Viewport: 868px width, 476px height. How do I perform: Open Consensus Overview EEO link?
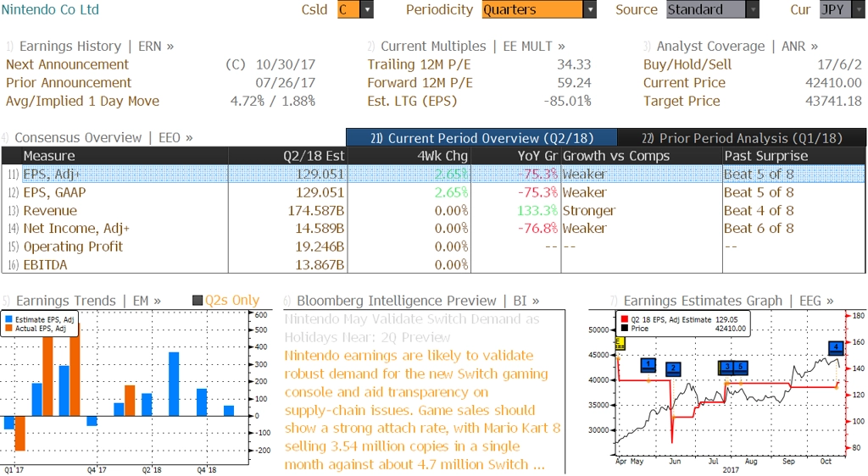(103, 138)
